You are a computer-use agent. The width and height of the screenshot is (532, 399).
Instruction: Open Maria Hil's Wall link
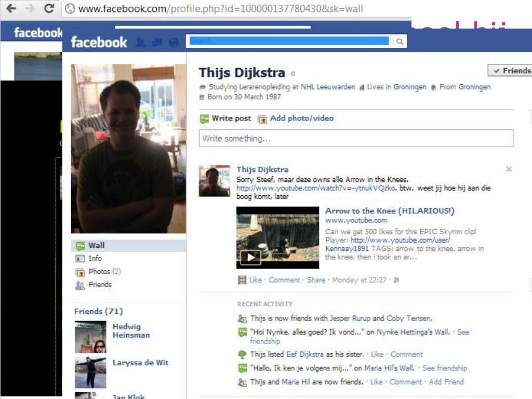coord(389,368)
